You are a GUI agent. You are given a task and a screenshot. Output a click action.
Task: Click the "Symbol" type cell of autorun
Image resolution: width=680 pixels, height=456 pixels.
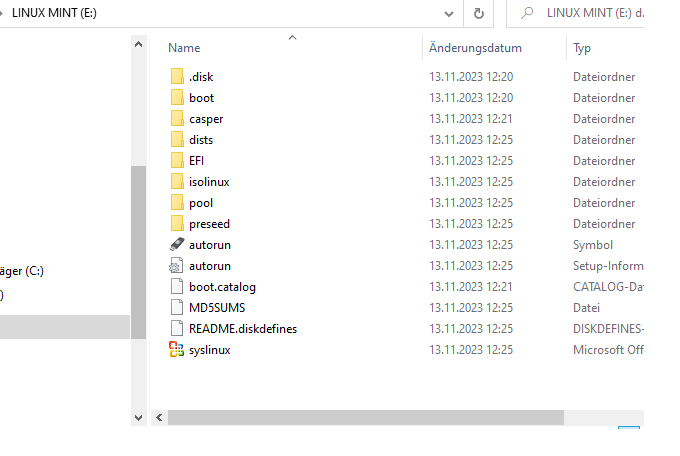tap(593, 245)
